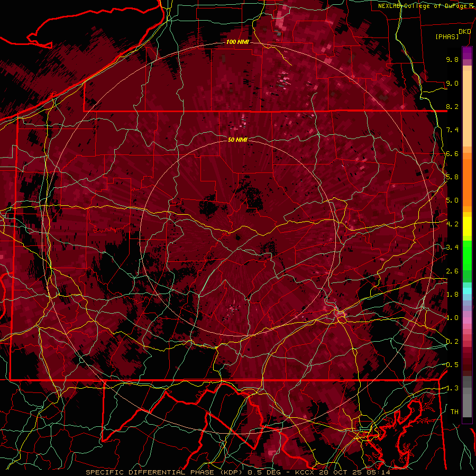Click the 1.8 value on color scale
Viewport: 476px width, 476px height.
[452, 295]
